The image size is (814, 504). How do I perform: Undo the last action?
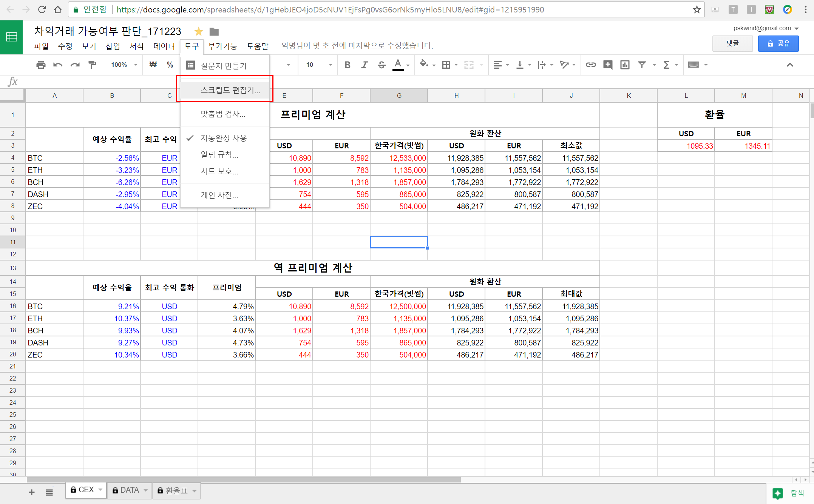point(58,65)
